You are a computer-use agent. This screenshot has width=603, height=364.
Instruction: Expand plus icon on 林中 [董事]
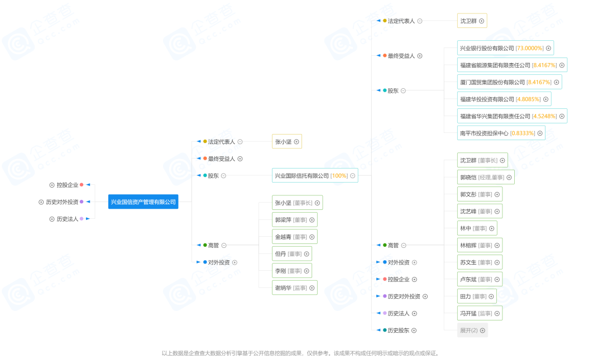point(492,228)
